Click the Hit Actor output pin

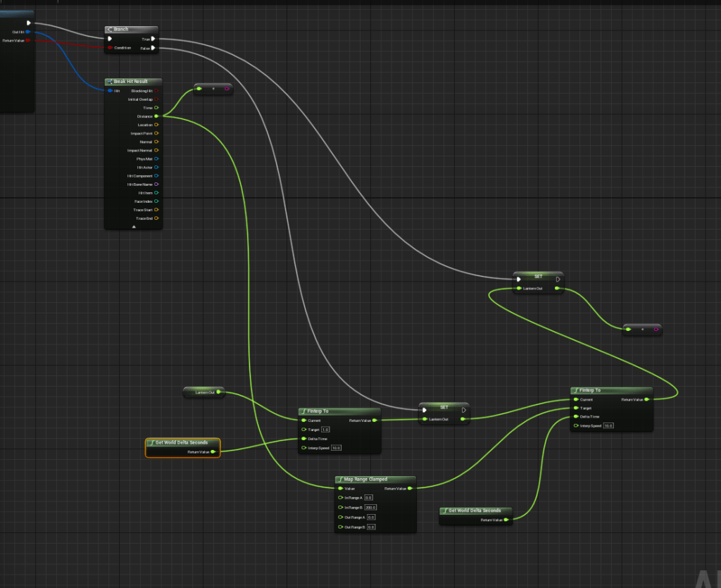click(156, 168)
